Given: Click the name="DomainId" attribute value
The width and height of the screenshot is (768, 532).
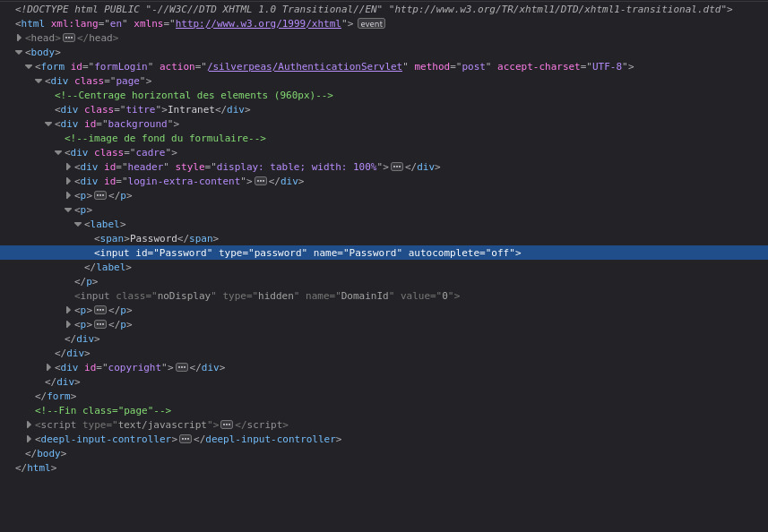Looking at the screenshot, I should pyautogui.click(x=365, y=296).
